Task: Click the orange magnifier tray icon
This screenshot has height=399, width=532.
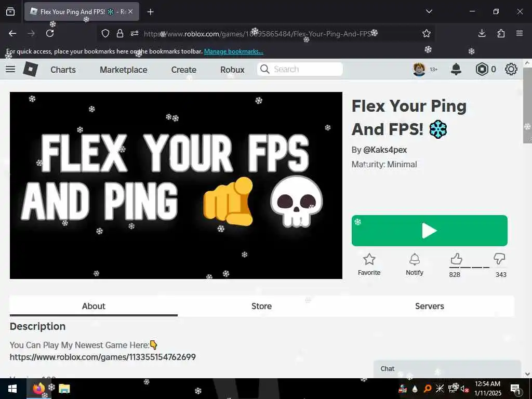Action: pos(428,389)
